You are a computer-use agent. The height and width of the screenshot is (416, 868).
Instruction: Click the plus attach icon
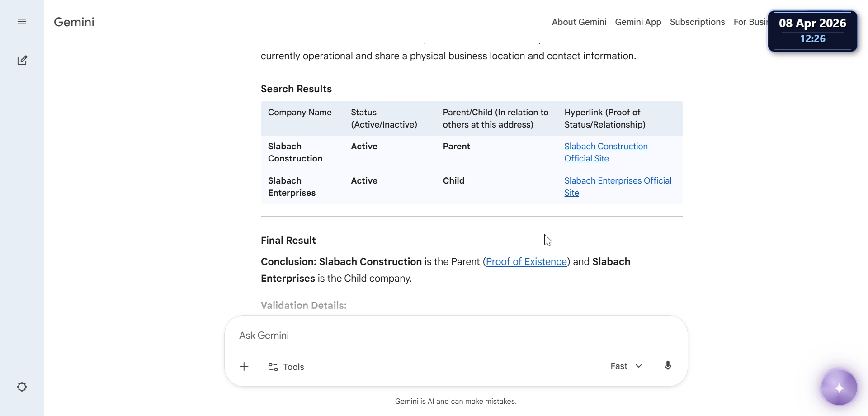(244, 367)
